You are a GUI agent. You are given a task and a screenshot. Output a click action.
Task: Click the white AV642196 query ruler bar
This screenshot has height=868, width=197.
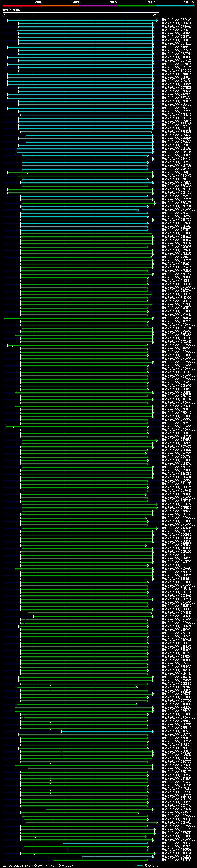pos(81,13)
